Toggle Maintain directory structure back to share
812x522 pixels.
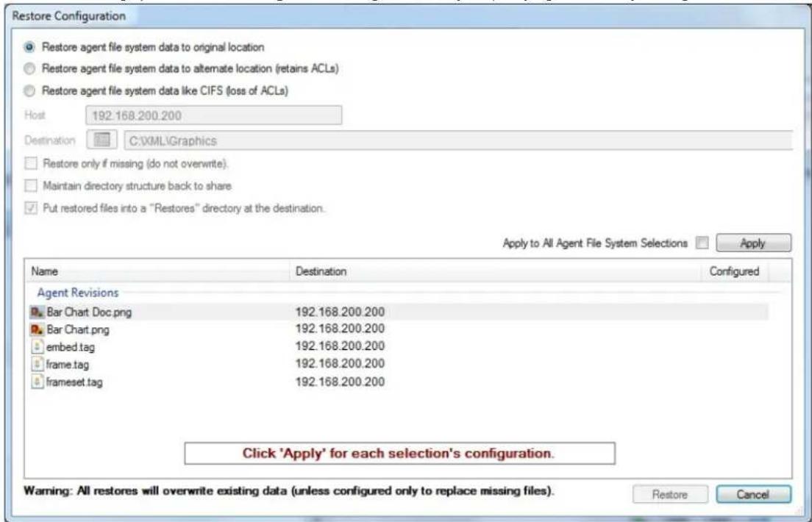[31, 185]
